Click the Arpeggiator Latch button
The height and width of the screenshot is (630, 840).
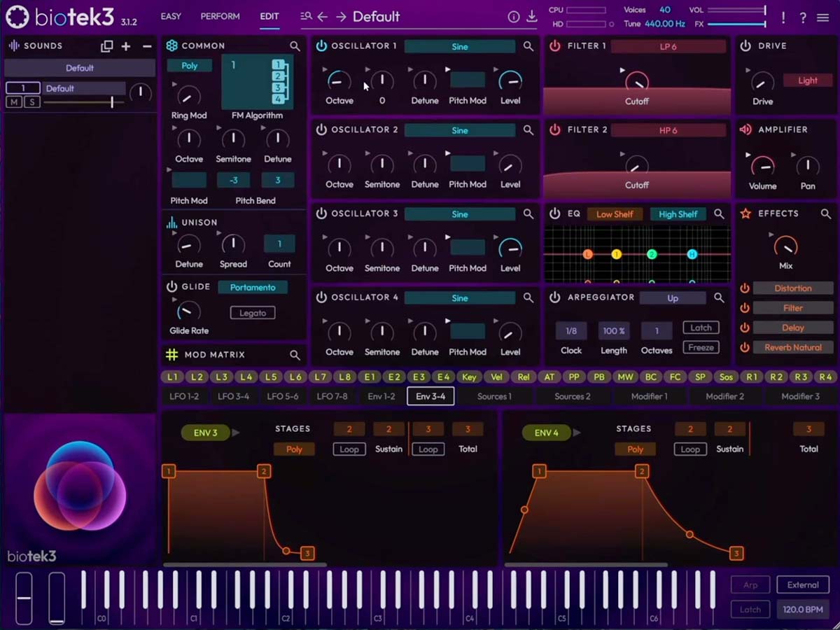701,328
